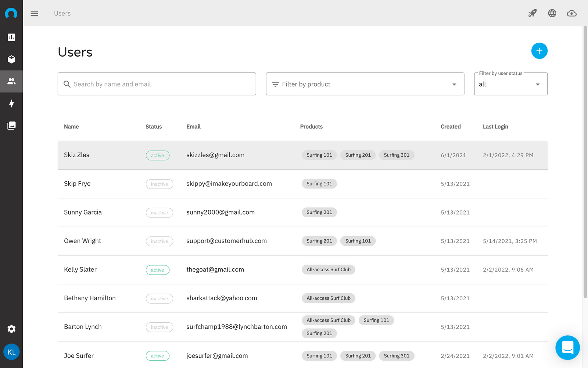588x368 pixels.
Task: Open the products box icon in sidebar
Action: [11, 59]
